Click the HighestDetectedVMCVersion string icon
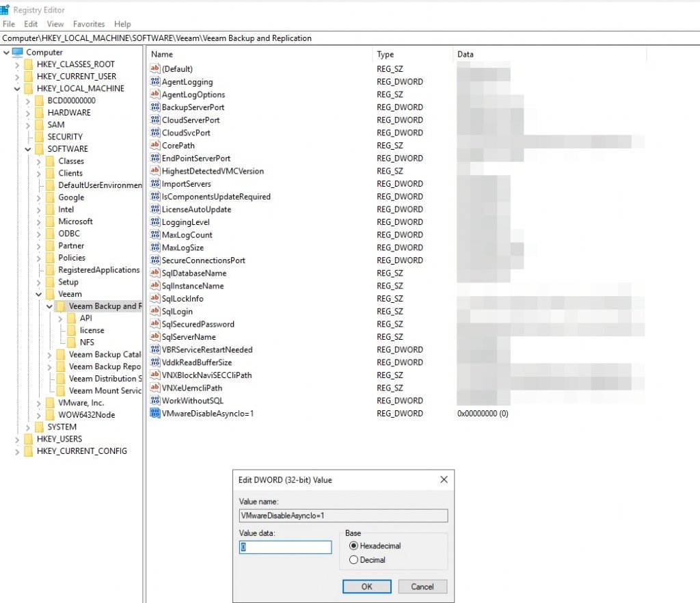 click(155, 170)
